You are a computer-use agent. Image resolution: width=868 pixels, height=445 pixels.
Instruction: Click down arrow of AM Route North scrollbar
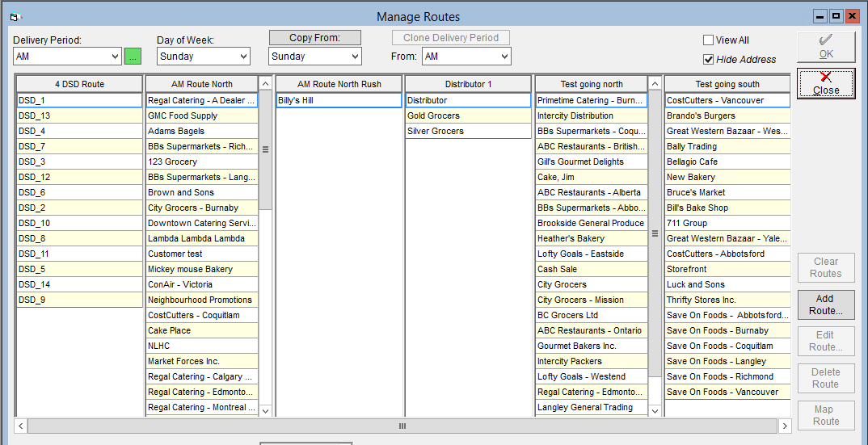[265, 411]
